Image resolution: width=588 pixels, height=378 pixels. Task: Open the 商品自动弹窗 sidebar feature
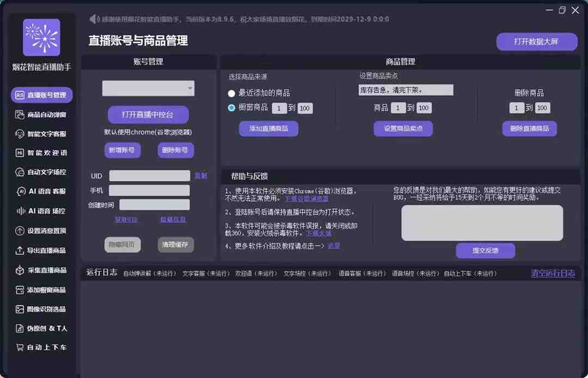click(x=41, y=114)
